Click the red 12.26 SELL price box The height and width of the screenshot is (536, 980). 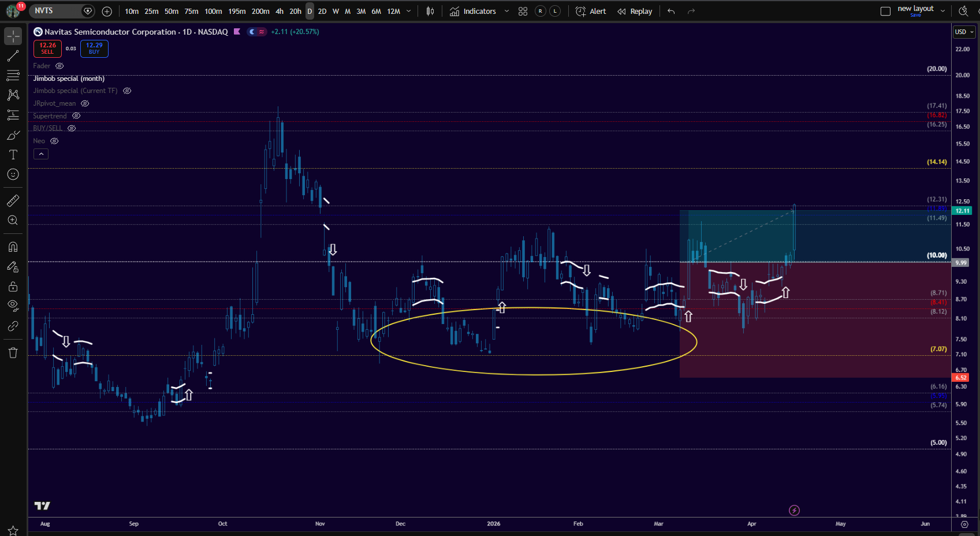coord(47,49)
